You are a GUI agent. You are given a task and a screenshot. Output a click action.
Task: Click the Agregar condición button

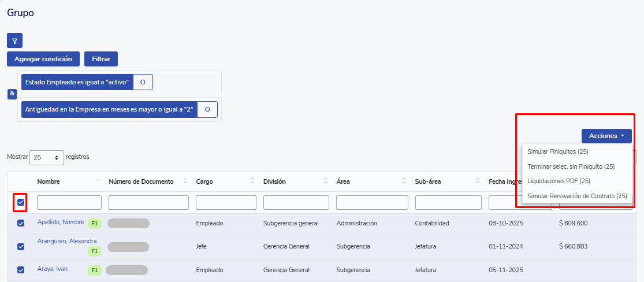(x=43, y=59)
